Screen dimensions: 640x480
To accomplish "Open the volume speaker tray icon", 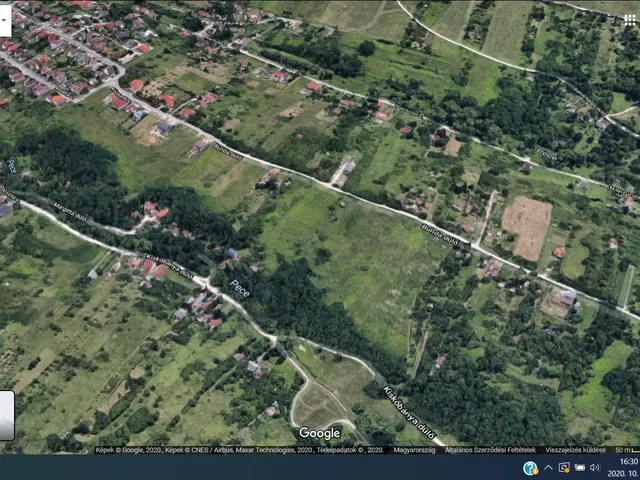I will point(595,467).
